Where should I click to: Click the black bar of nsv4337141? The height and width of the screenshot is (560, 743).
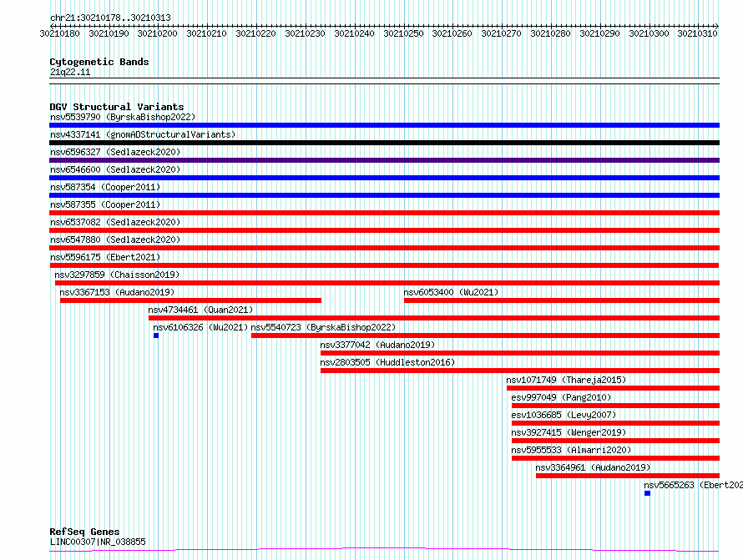pos(384,143)
